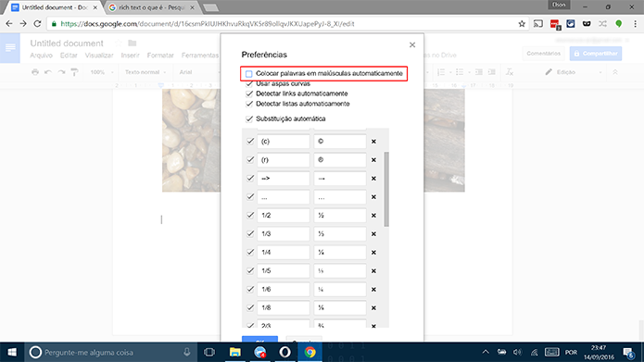Reload the page in Chrome

[37, 24]
